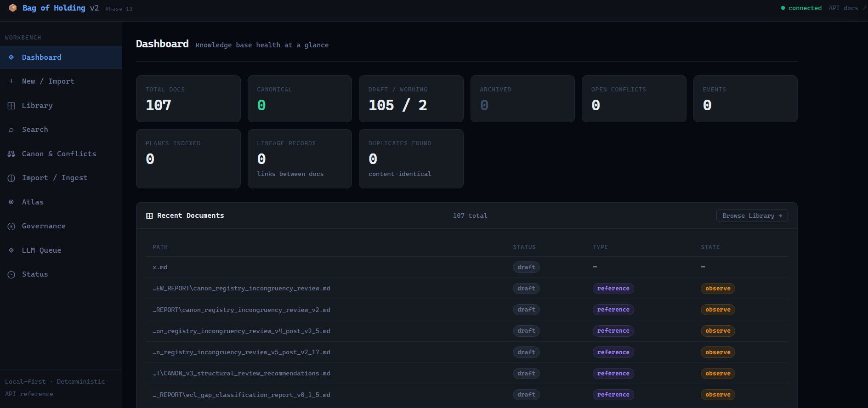
Task: Open the Search section
Action: pos(61,130)
